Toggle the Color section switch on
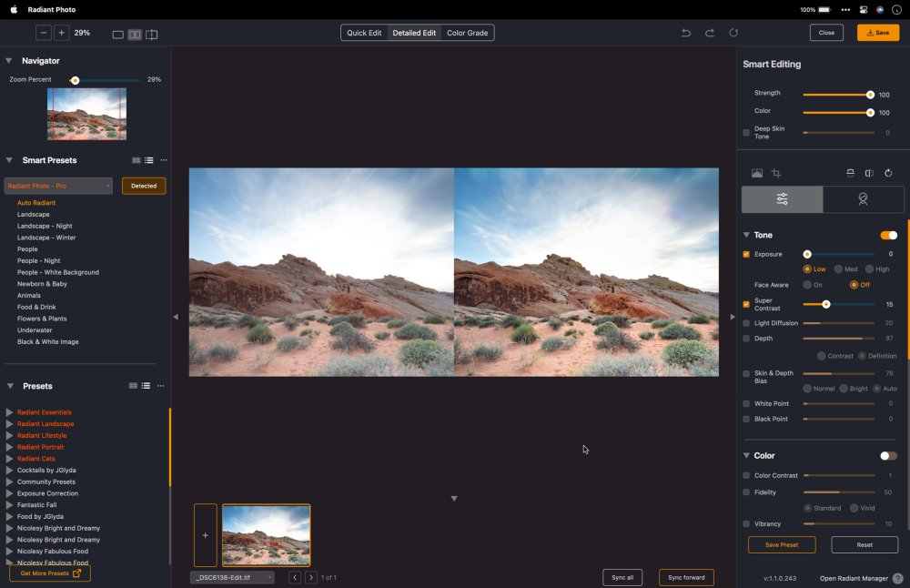 point(888,456)
